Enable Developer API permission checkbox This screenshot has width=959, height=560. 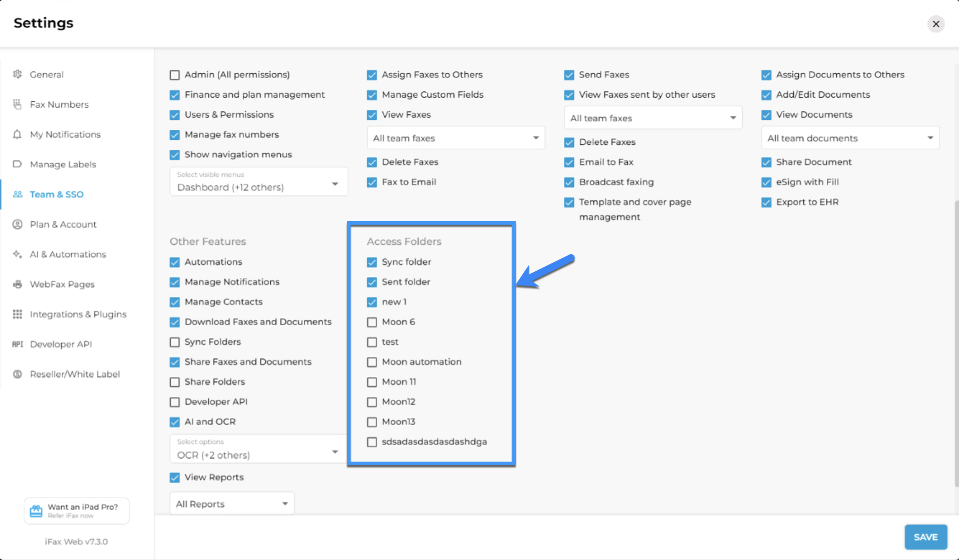pyautogui.click(x=175, y=402)
